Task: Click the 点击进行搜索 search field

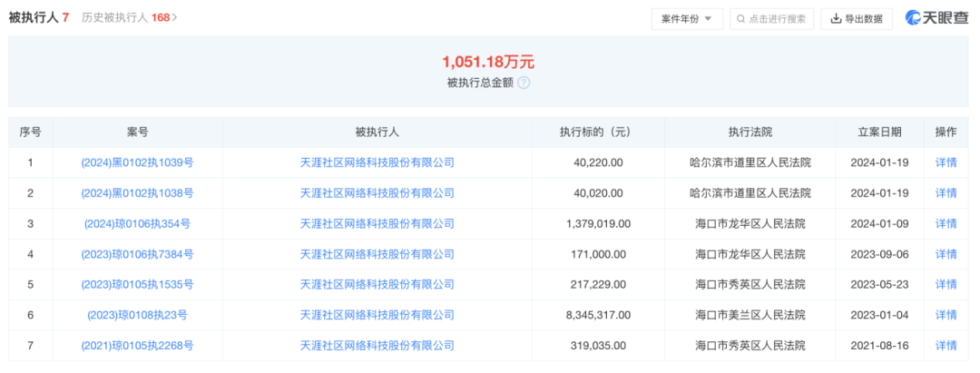Action: point(771,19)
